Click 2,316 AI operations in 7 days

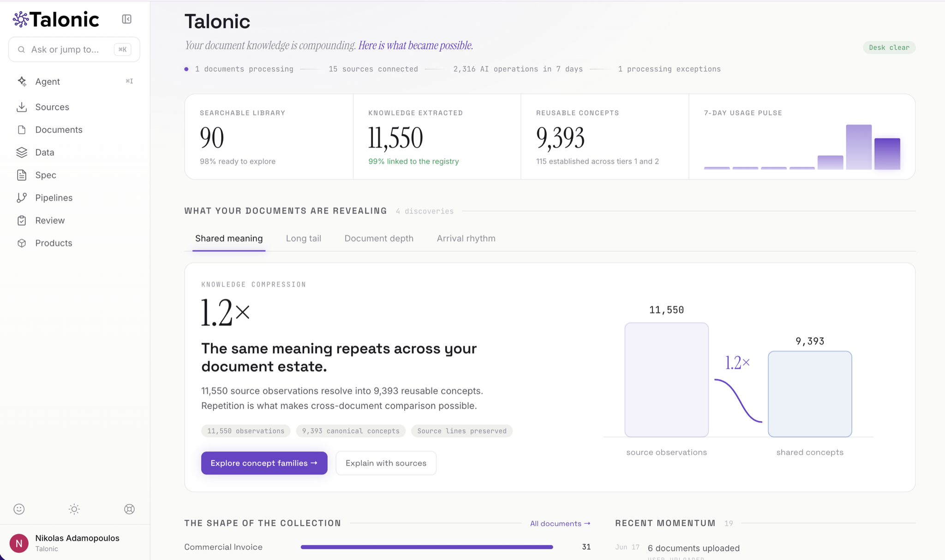(518, 69)
